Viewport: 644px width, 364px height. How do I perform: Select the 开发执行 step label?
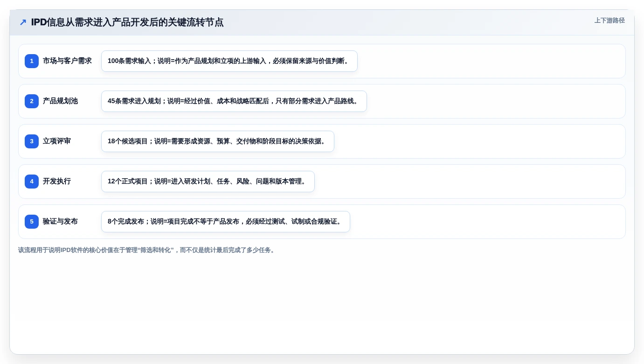coord(57,182)
